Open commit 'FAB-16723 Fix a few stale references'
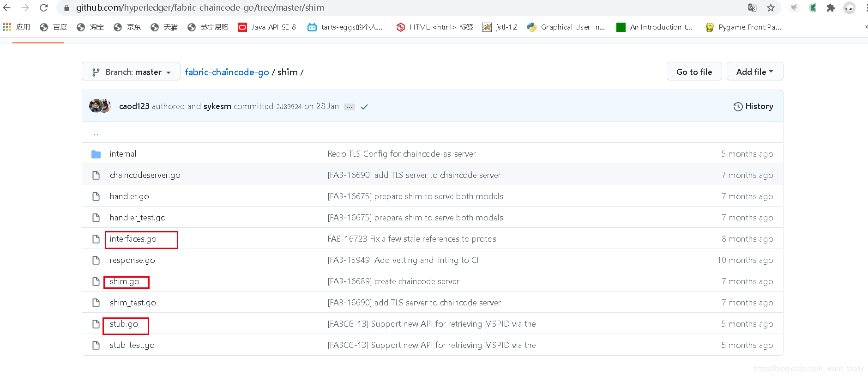Viewport: 868px width, 377px height. [412, 239]
